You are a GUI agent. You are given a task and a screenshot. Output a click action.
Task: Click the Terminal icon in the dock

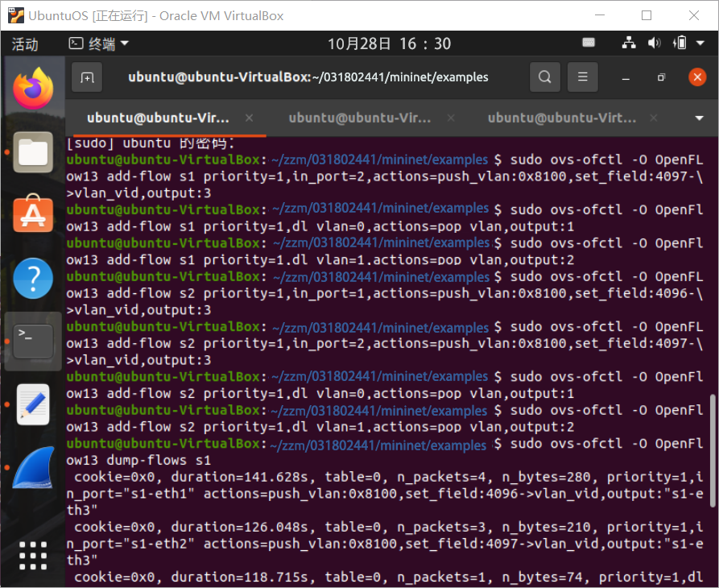pyautogui.click(x=33, y=342)
